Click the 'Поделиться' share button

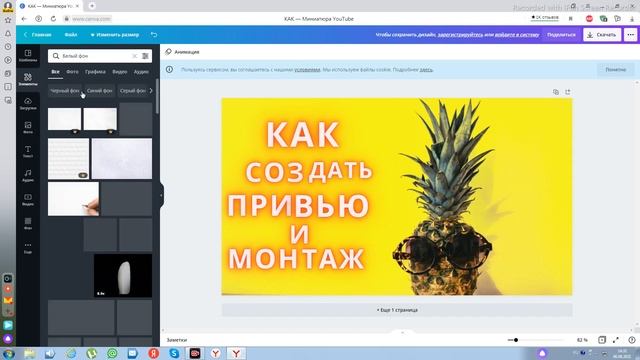[561, 35]
